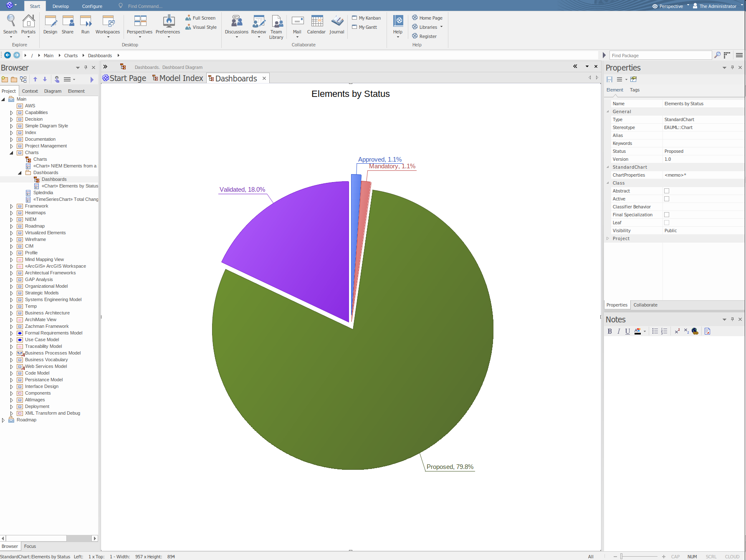Apply bold formatting in Notes toolbar
This screenshot has width=746, height=560.
coord(609,331)
